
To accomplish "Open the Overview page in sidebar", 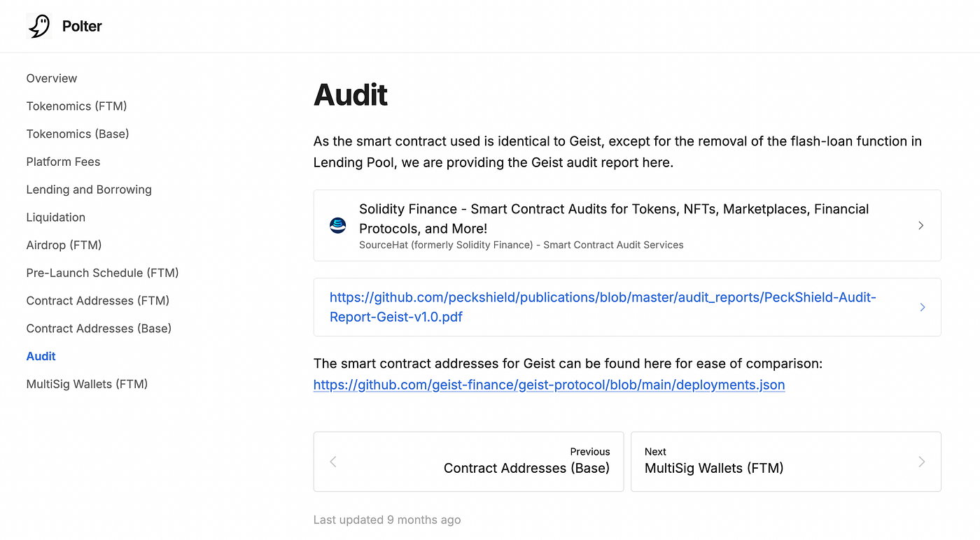I will (52, 78).
